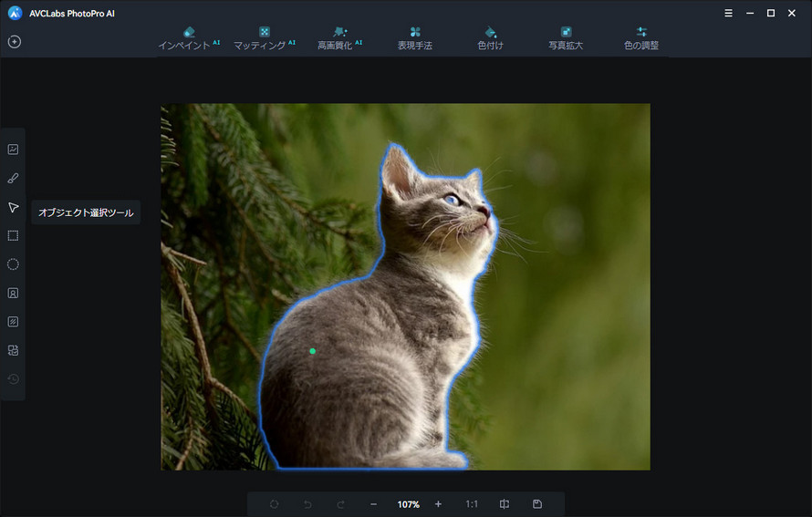Select the portrait selection tool icon
This screenshot has height=517, width=812.
13,293
